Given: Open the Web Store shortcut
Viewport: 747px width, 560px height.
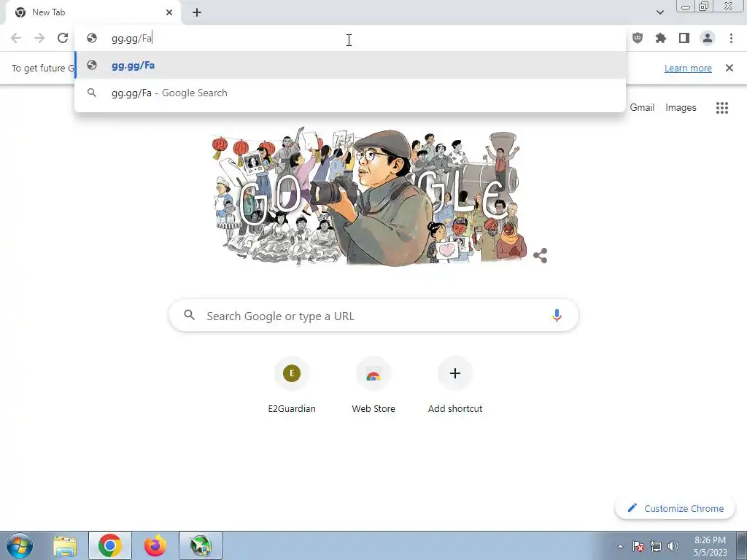Looking at the screenshot, I should tap(373, 386).
